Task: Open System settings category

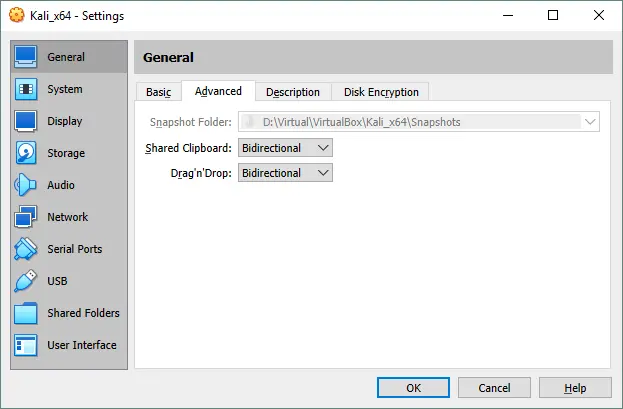Action: [69, 89]
